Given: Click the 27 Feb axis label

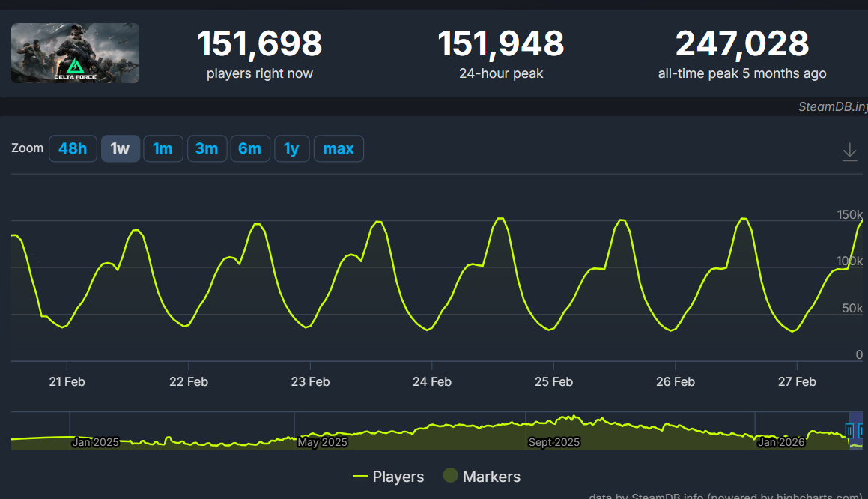Looking at the screenshot, I should (x=797, y=381).
